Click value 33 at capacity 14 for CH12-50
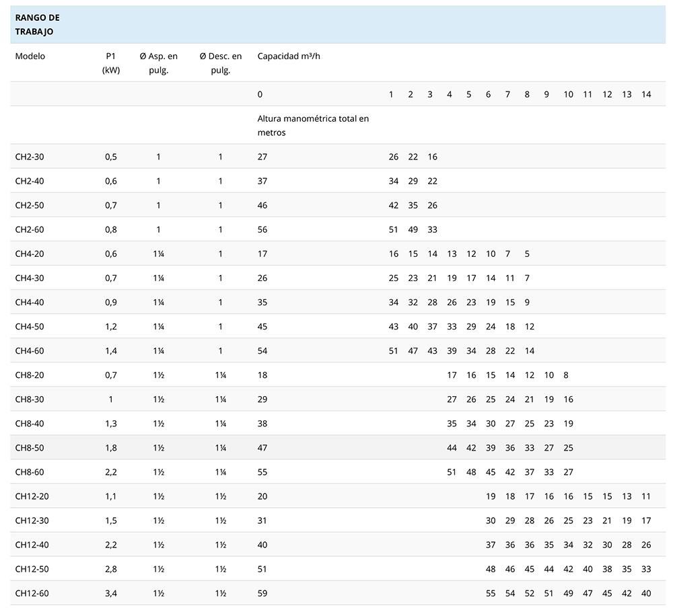 pos(646,569)
